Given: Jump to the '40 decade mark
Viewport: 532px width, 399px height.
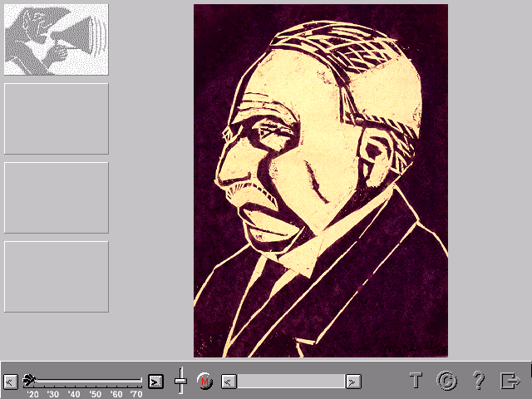Looking at the screenshot, I should pos(74,394).
